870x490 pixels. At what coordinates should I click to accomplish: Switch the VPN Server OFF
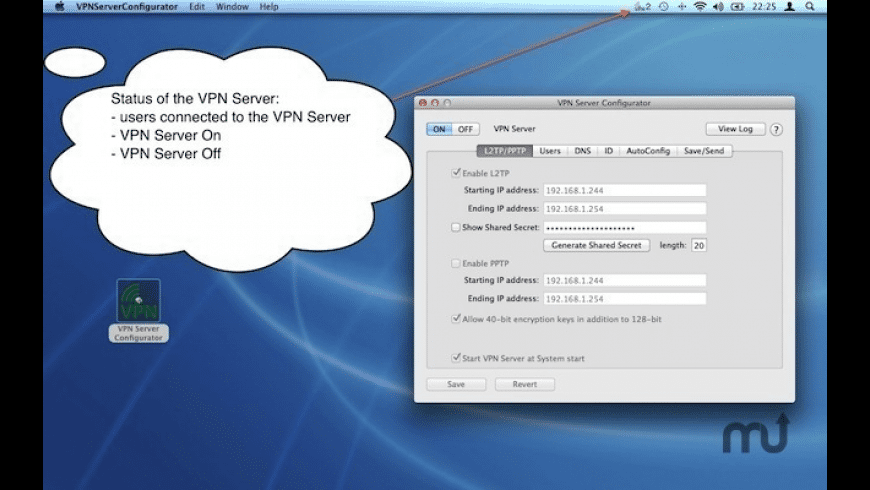coord(466,129)
